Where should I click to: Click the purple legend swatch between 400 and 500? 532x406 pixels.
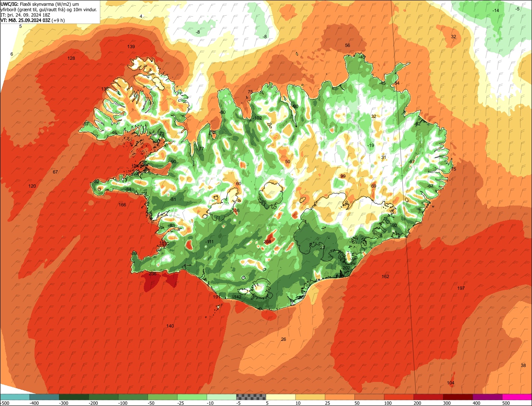[x=487, y=397]
